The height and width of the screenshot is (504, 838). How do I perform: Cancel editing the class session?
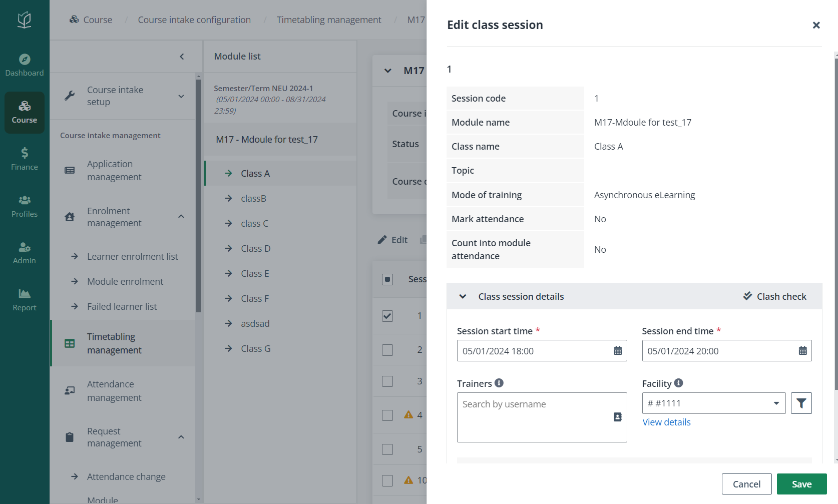[x=746, y=484]
